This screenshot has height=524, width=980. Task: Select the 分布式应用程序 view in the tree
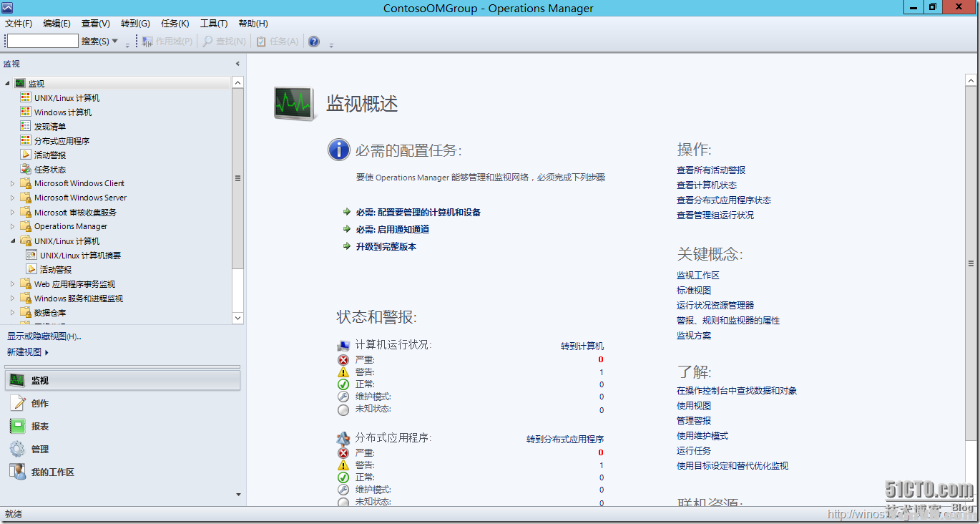[62, 141]
